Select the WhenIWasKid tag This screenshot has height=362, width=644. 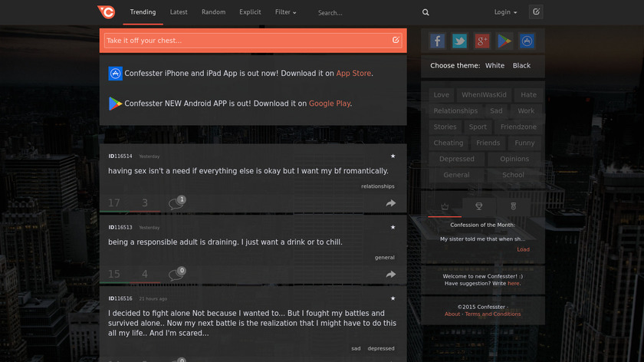484,95
